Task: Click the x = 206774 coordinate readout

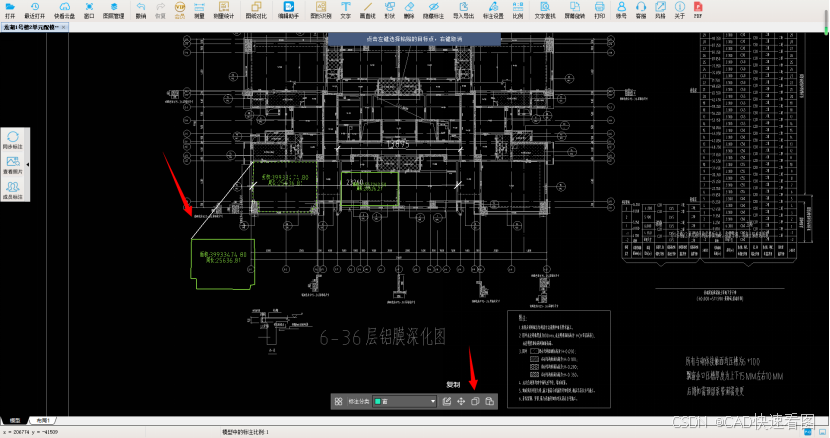Action: tap(31, 432)
